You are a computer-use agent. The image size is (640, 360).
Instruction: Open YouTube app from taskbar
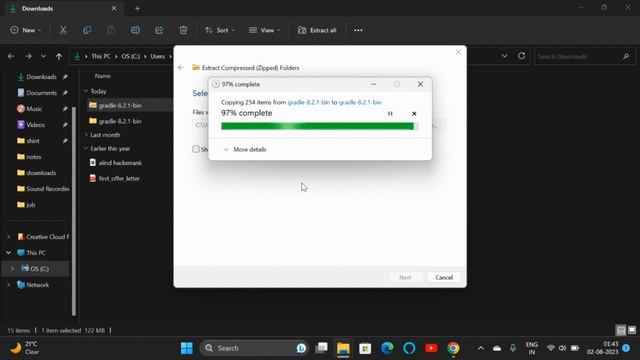431,348
